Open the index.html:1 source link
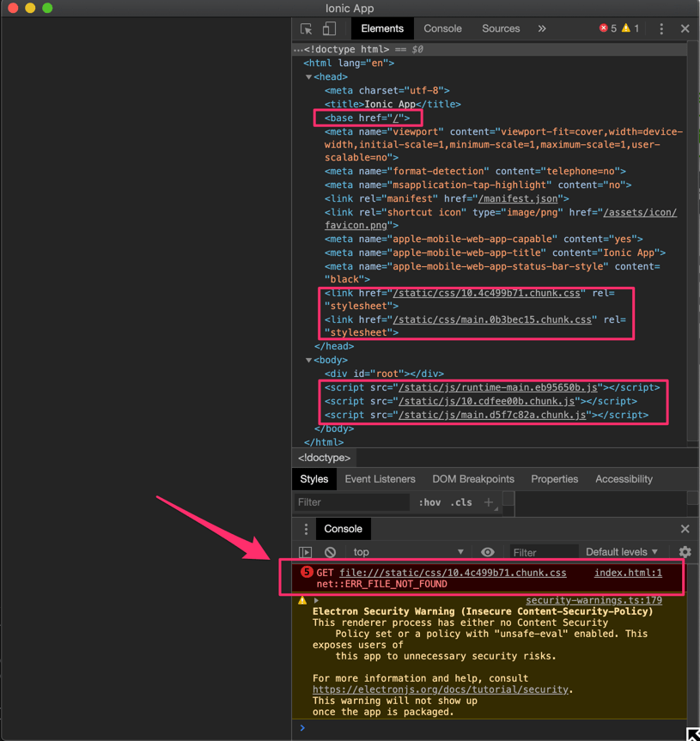The image size is (700, 741). (628, 573)
